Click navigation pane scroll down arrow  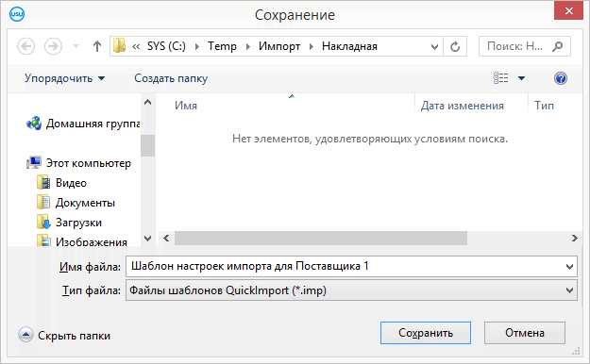(x=148, y=239)
